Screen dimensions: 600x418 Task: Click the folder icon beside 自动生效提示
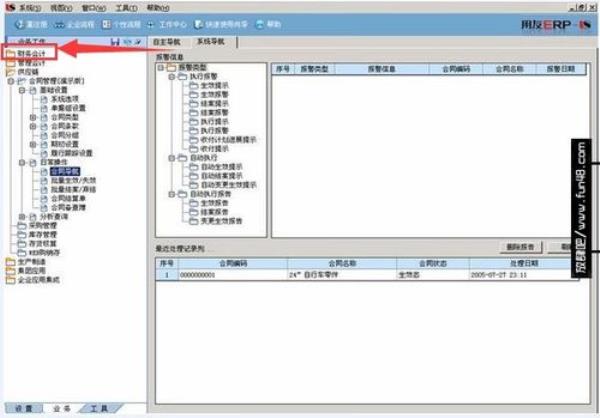194,167
